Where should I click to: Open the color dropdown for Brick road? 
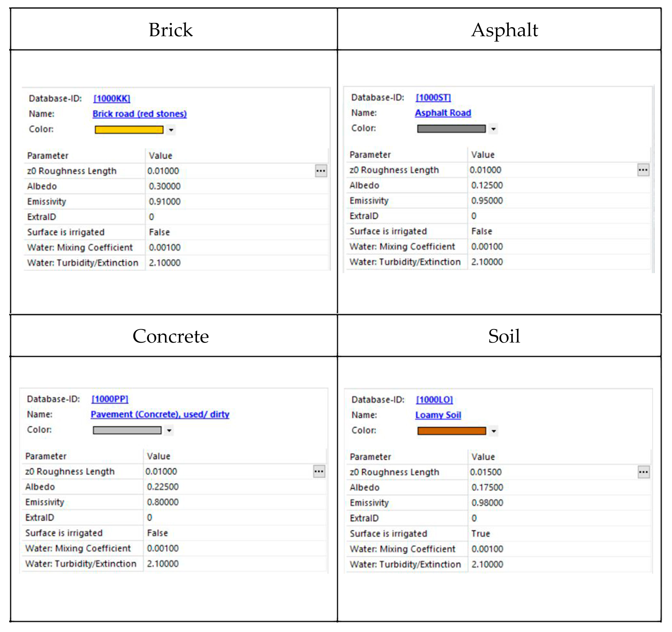(171, 130)
